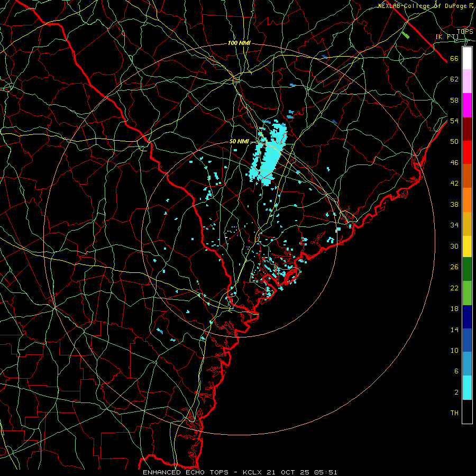Screen dimensions: 476x476
Task: Click the '62' legend value
Action: click(454, 79)
